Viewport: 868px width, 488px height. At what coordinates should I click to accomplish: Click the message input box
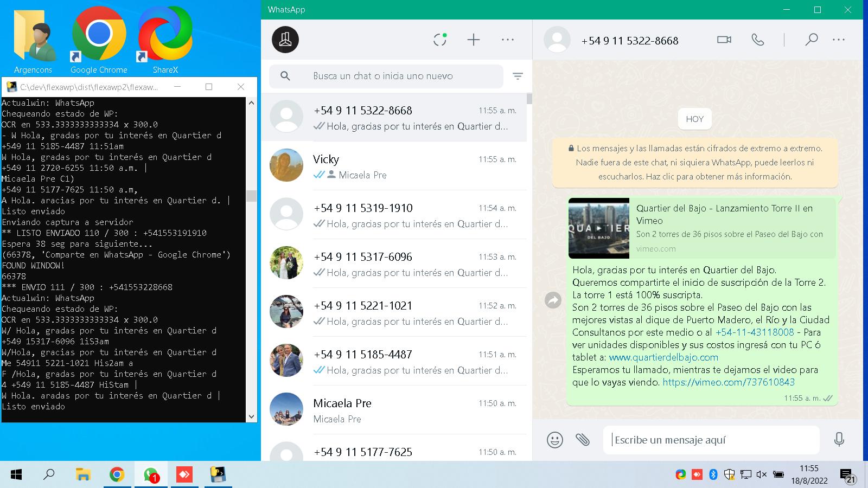point(711,440)
